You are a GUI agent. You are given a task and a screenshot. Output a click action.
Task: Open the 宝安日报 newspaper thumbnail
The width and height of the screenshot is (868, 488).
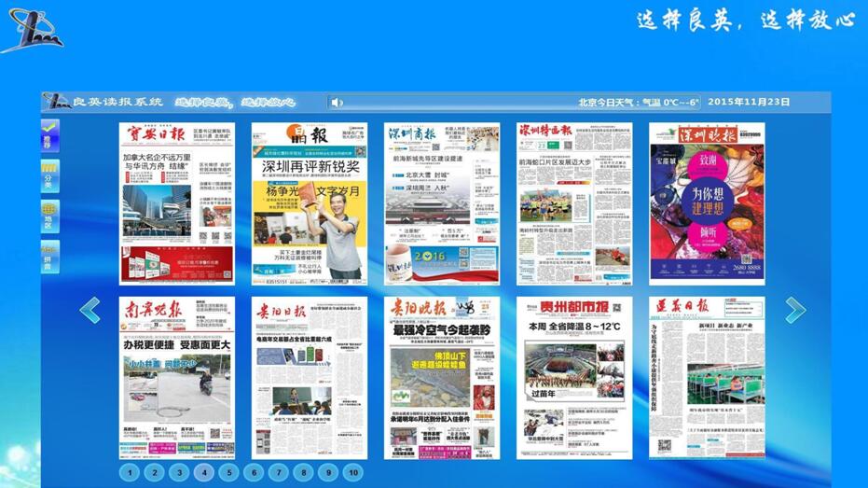coord(177,203)
